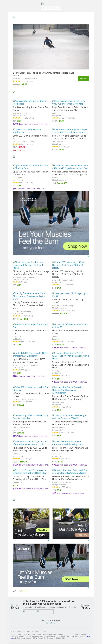The image size is (102, 644).
Task: Open Groupon Merchant link in footer
Action: pos(18,632)
